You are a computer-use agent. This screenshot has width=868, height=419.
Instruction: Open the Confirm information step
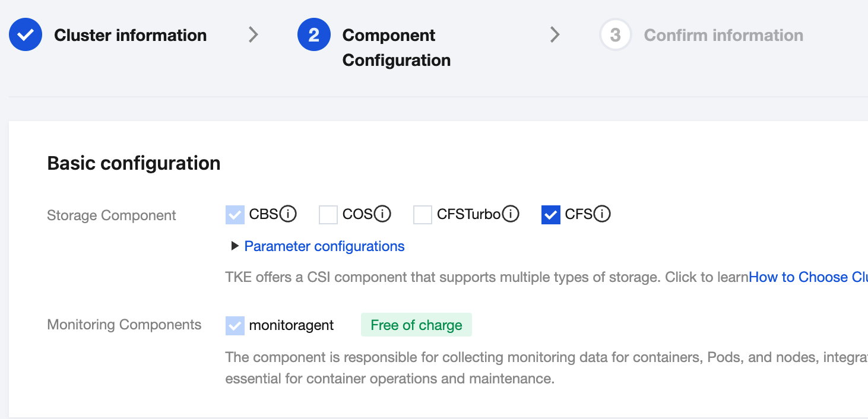tap(723, 35)
